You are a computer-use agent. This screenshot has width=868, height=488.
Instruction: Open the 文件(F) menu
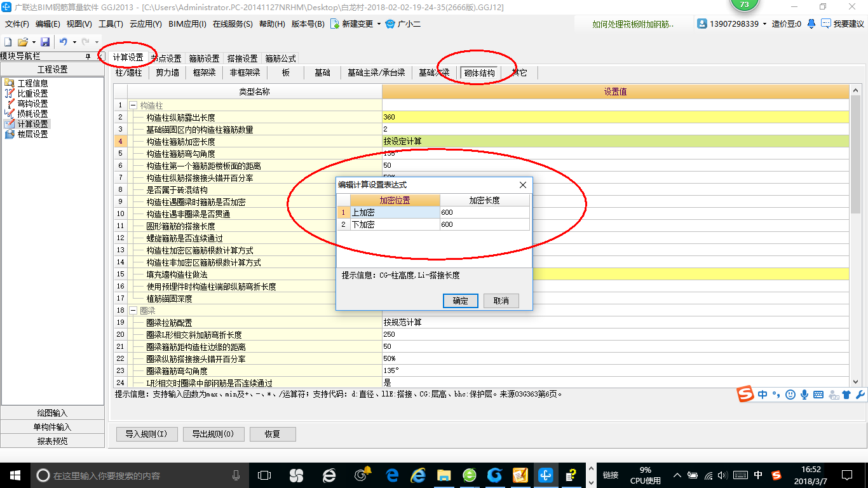point(17,24)
